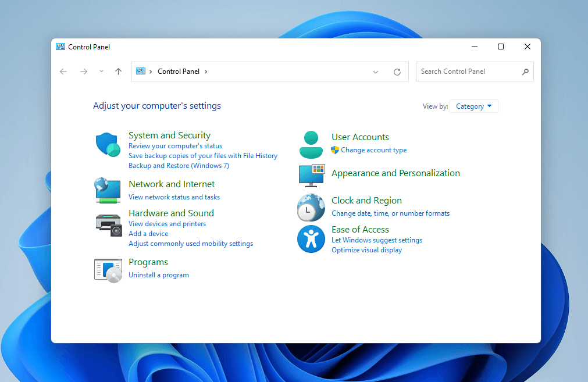588x382 pixels.
Task: Click Change date, time, or number formats
Action: [390, 213]
